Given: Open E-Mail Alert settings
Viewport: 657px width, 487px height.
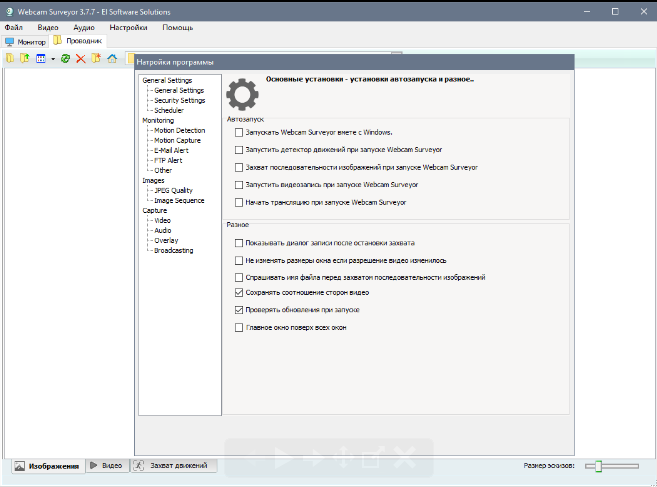Looking at the screenshot, I should pos(171,150).
